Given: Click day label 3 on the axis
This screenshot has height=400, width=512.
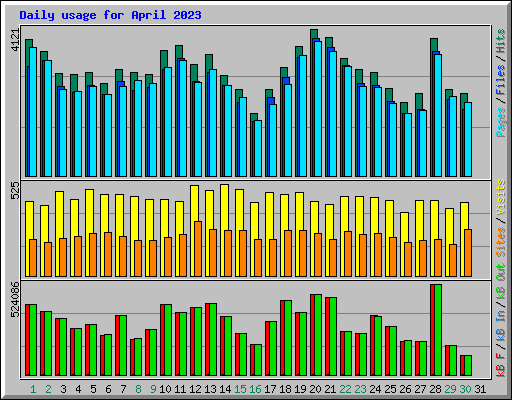Looking at the screenshot, I should (63, 389).
